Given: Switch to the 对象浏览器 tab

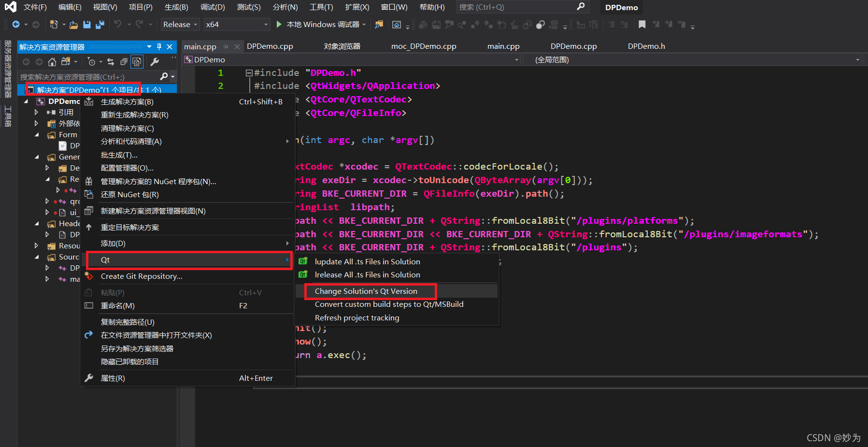Looking at the screenshot, I should (x=342, y=46).
